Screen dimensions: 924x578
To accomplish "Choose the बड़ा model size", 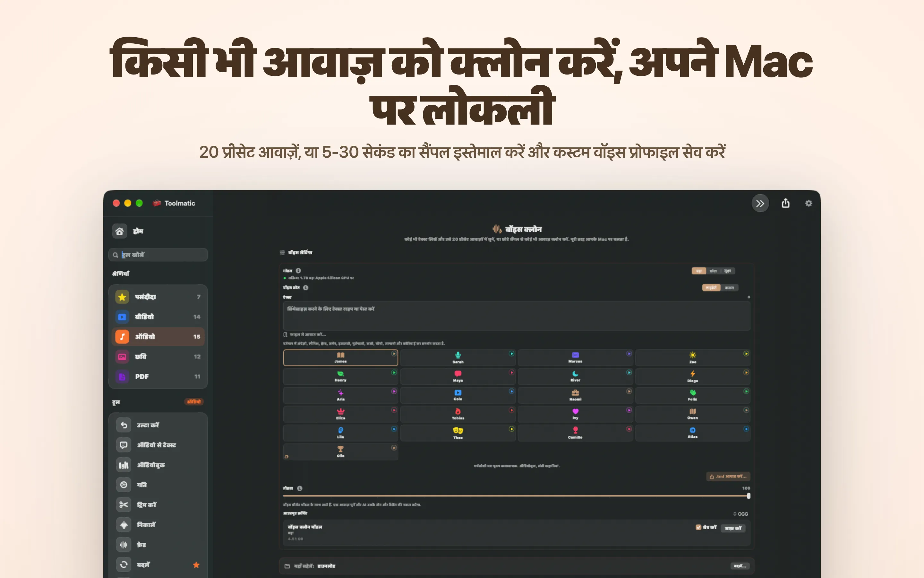I will click(699, 271).
